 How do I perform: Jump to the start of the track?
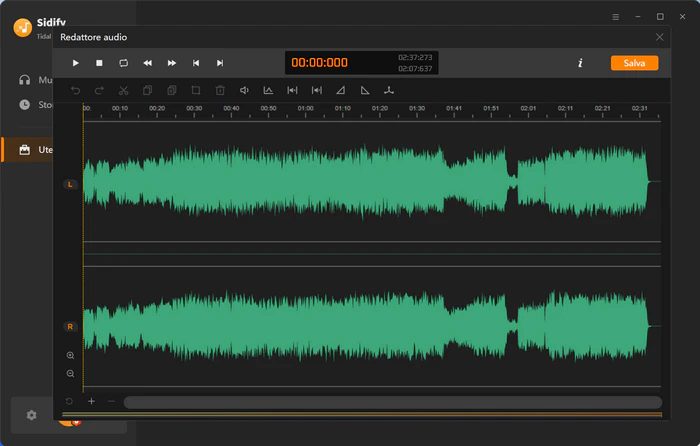point(196,63)
